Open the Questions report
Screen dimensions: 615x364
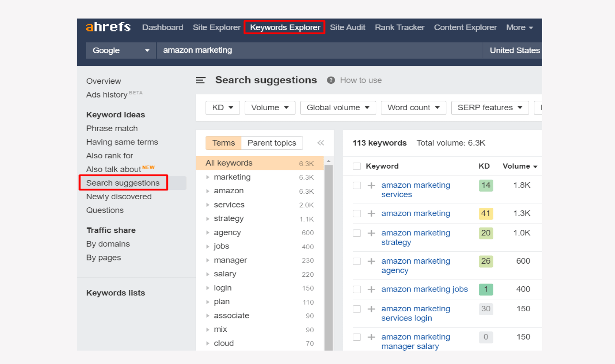click(105, 210)
